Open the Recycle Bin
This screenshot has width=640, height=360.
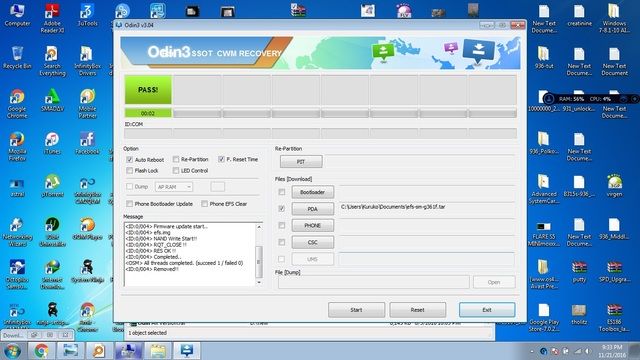coord(17,58)
